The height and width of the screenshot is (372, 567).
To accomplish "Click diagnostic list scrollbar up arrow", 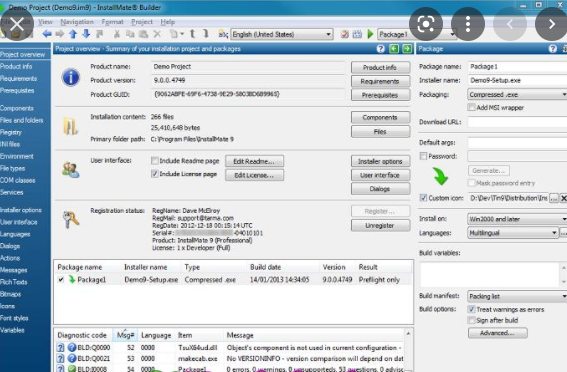I will point(408,333).
